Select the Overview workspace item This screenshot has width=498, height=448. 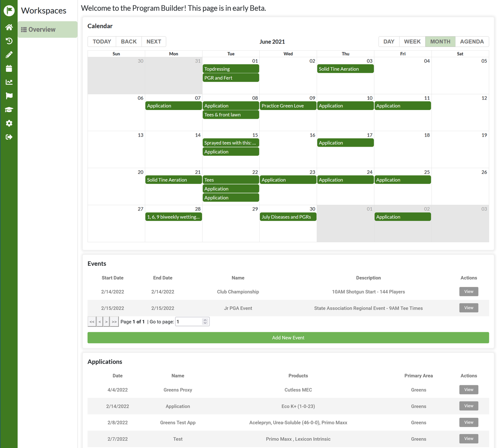[x=48, y=29]
